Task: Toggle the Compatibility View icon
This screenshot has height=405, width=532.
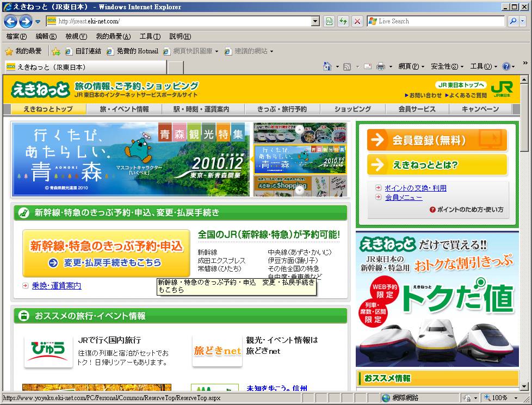Action: [x=329, y=21]
